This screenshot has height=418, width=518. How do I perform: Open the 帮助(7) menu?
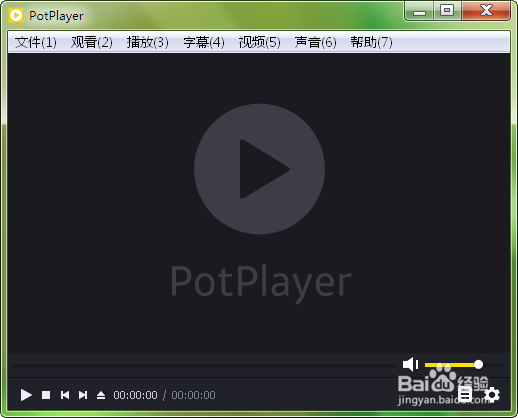(x=371, y=42)
